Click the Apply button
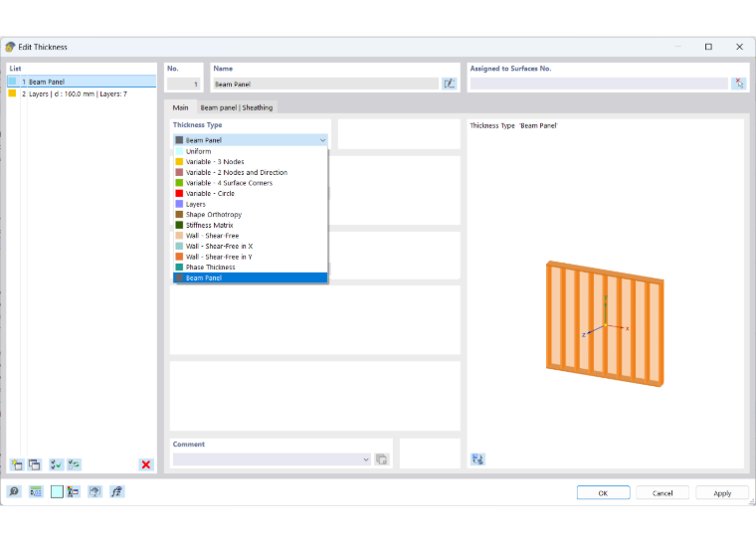 722,493
